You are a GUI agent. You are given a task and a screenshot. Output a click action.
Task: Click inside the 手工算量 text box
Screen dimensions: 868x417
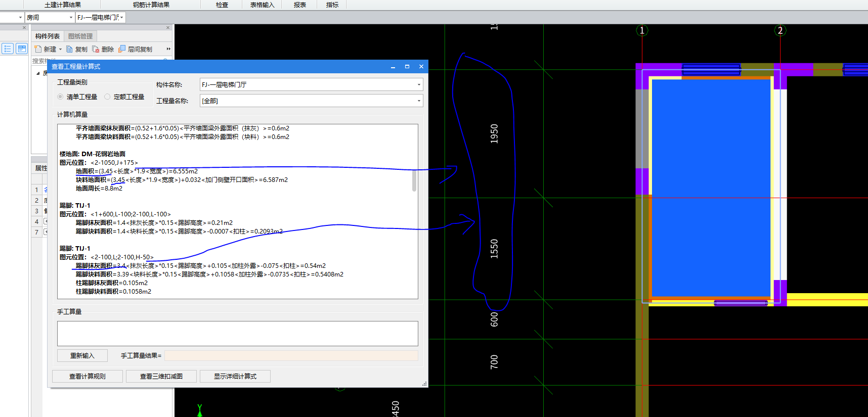coord(237,334)
